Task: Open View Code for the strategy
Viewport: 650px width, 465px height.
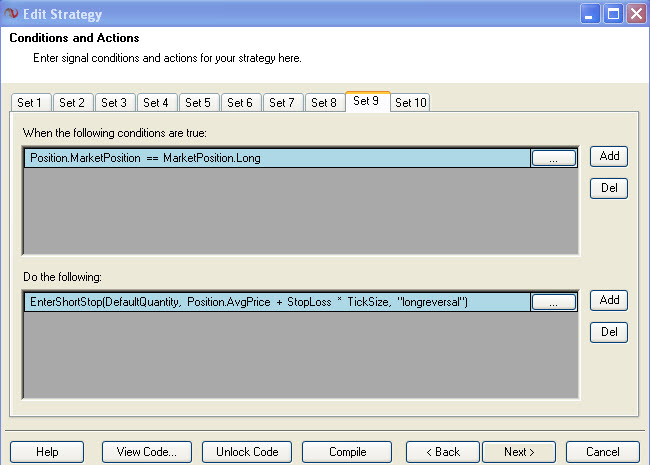Action: (147, 452)
